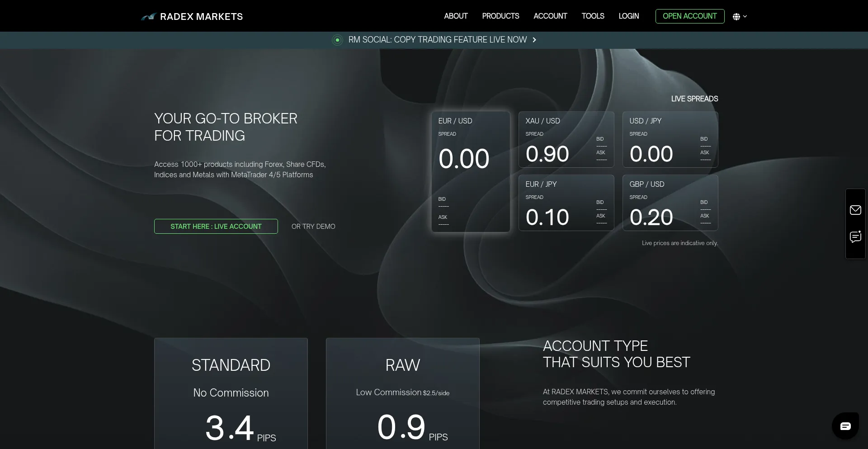Open the PRODUCTS menu

[500, 16]
